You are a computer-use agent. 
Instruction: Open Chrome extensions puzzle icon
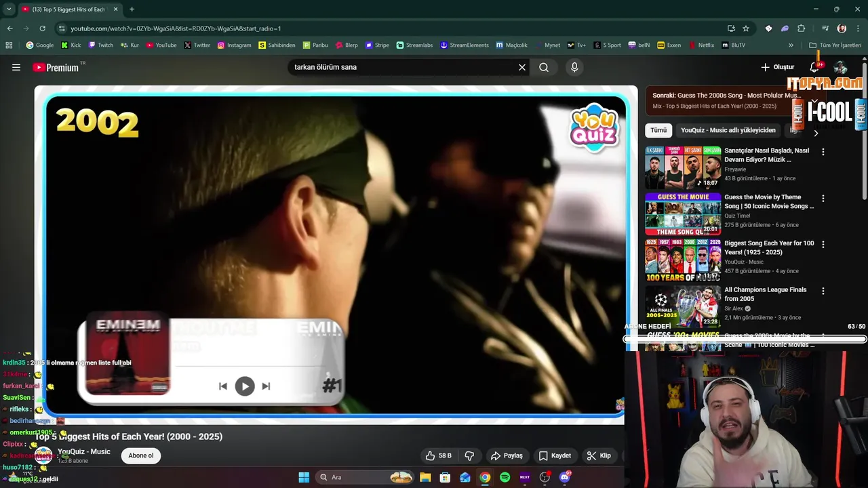801,28
